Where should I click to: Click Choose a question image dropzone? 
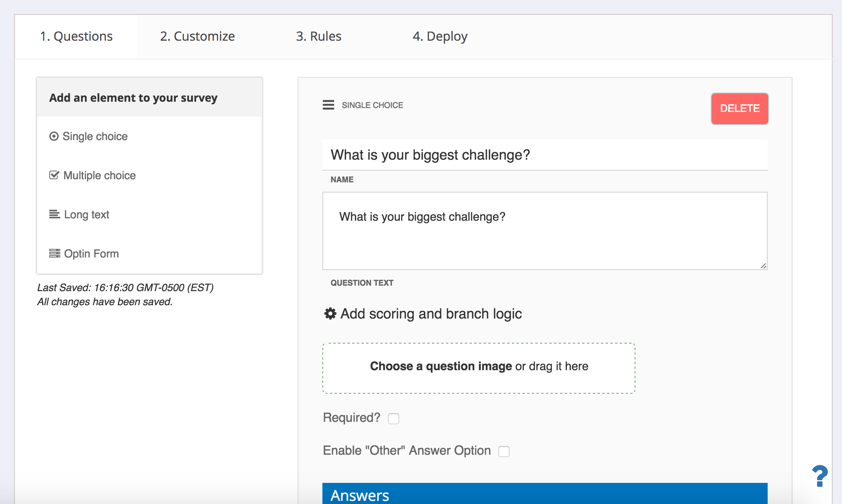pos(479,368)
